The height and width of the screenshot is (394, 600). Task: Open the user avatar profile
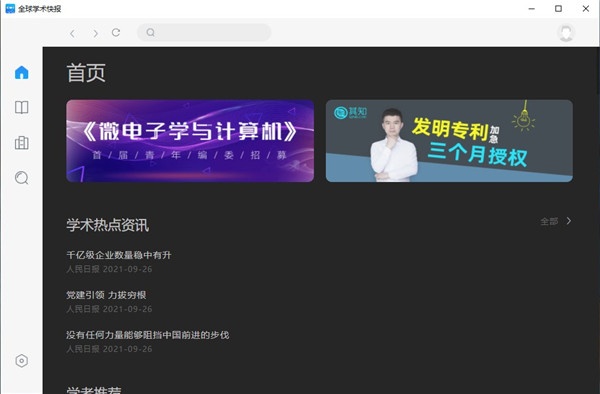tap(566, 33)
